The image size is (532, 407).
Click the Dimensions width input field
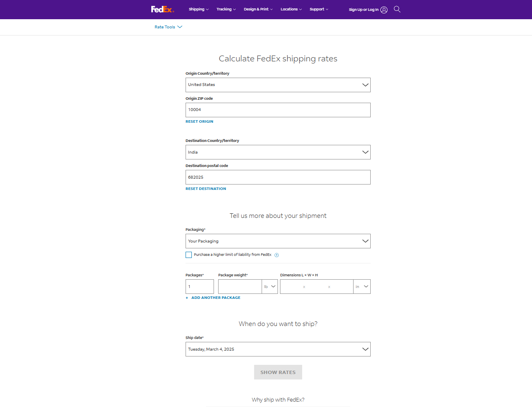[317, 286]
